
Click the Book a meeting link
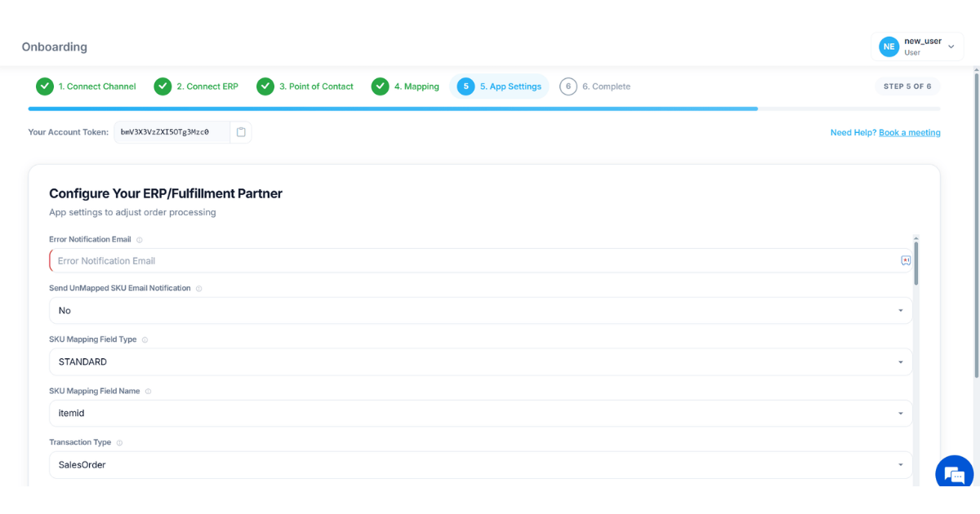[910, 132]
